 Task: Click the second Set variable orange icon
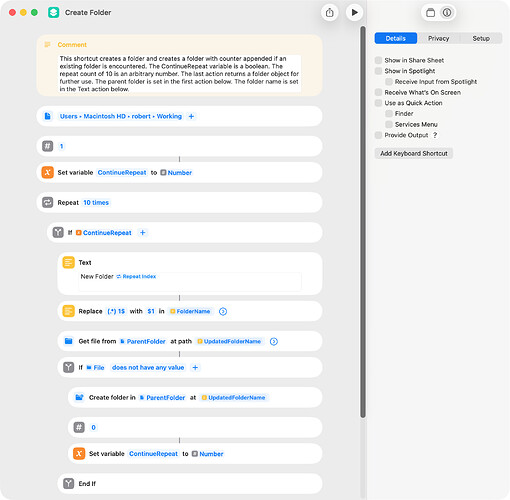tap(79, 454)
